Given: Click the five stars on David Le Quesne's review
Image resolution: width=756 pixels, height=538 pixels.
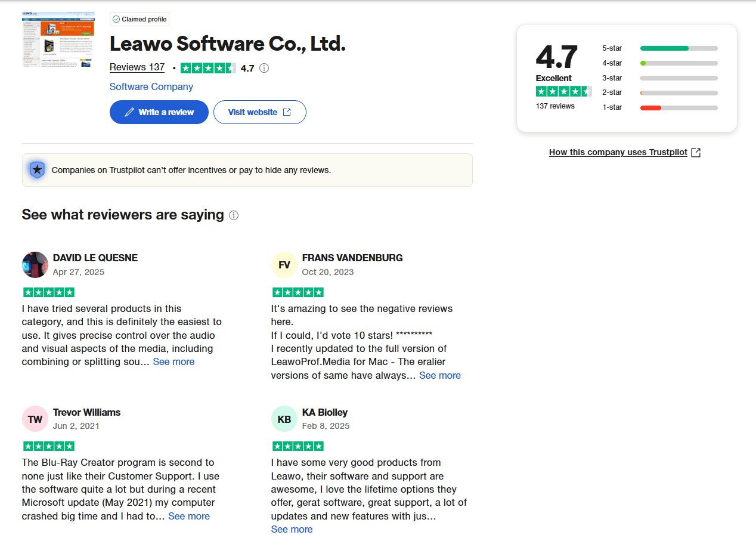Looking at the screenshot, I should 49,292.
